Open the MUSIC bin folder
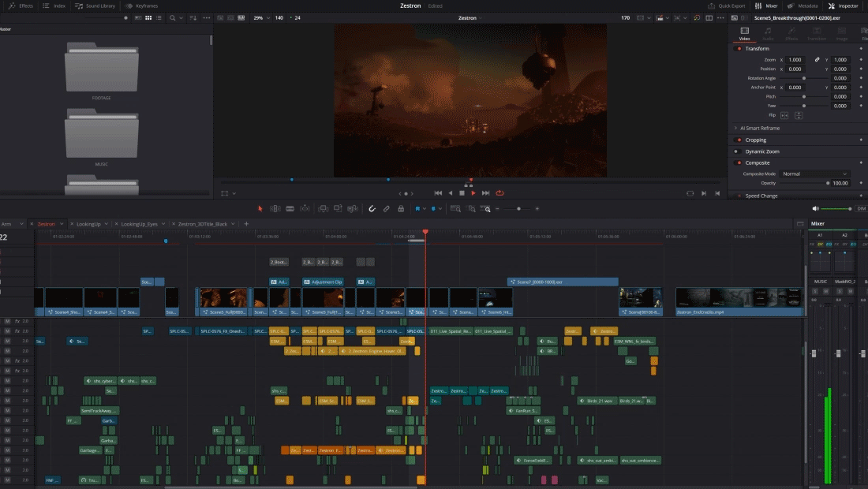 (x=101, y=134)
